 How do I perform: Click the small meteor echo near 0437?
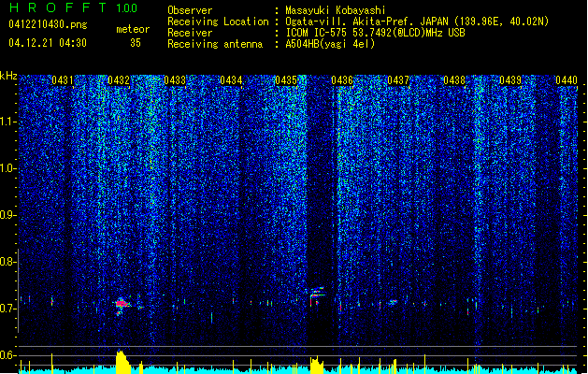(x=393, y=302)
